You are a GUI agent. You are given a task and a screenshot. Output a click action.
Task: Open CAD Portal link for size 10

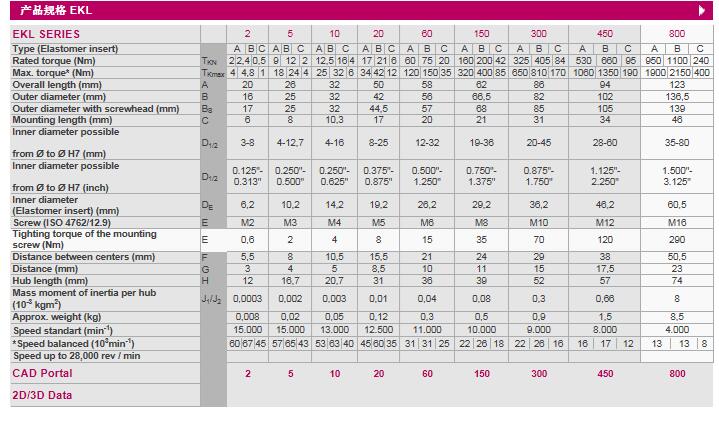335,373
